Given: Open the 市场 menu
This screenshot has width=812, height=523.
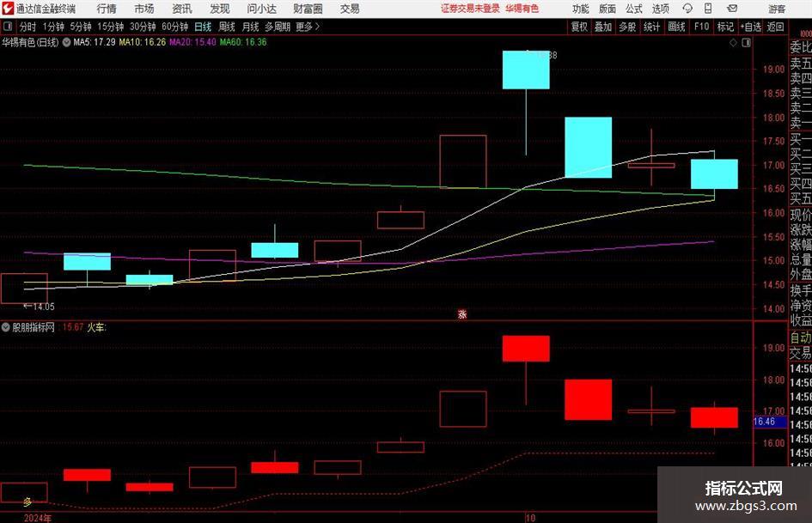Looking at the screenshot, I should [144, 9].
